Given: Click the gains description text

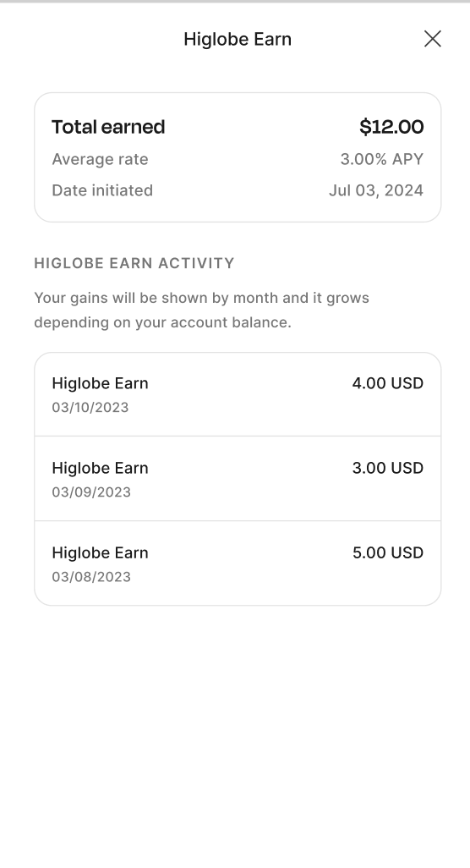Looking at the screenshot, I should 202,310.
